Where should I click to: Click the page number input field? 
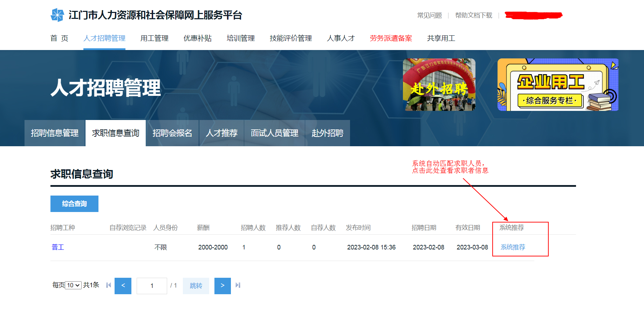tap(152, 286)
